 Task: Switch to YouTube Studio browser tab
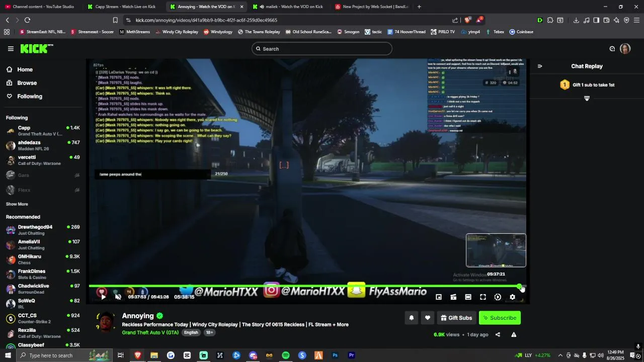41,7
